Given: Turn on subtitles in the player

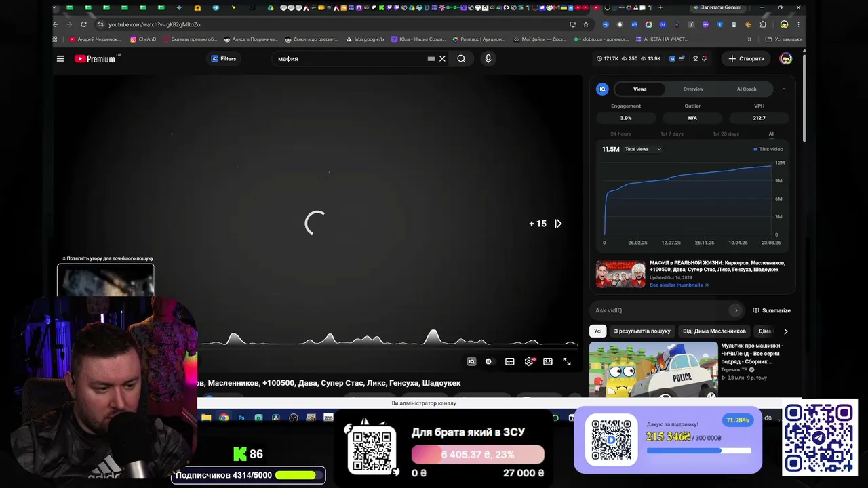Looking at the screenshot, I should [510, 362].
